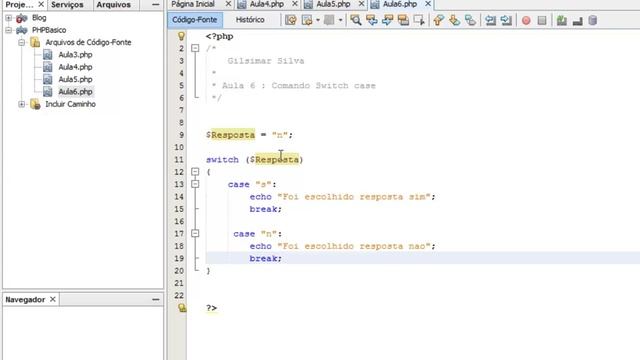The width and height of the screenshot is (640, 360).
Task: Select the Navegador panel tab
Action: 25,300
